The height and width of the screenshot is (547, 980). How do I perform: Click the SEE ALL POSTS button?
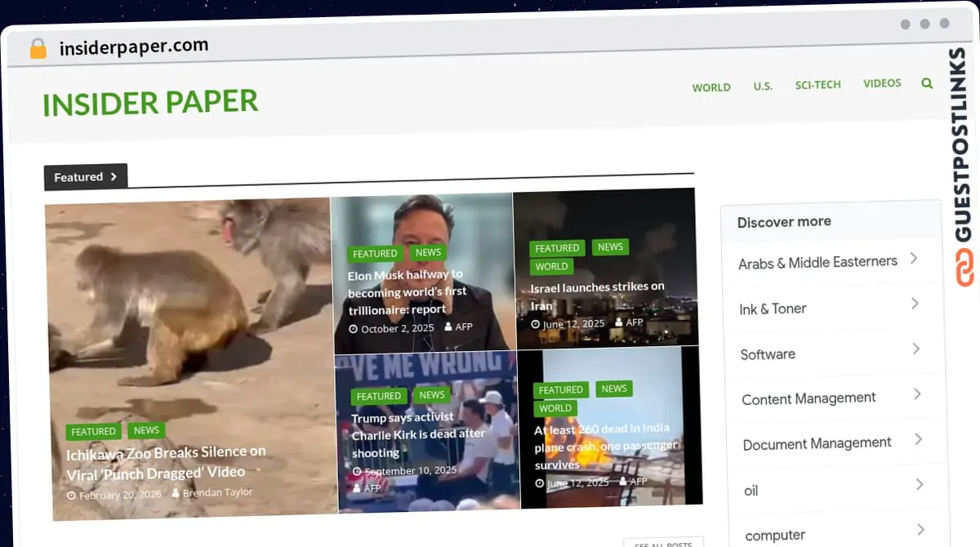(663, 542)
